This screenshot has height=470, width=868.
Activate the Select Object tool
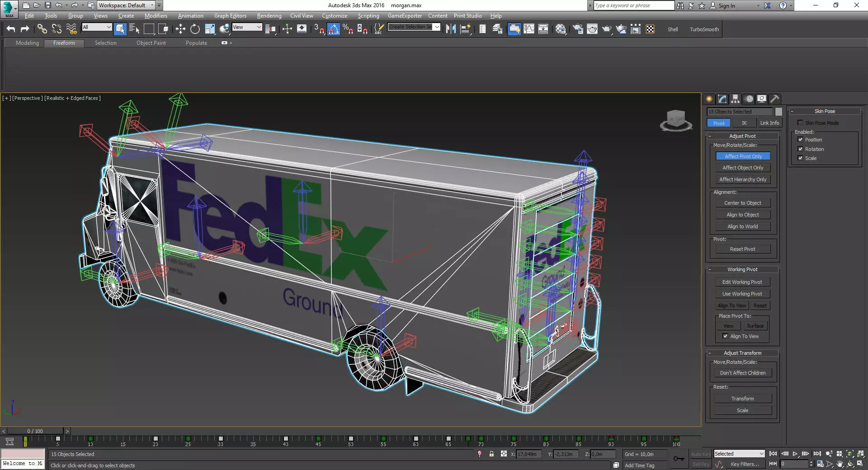pyautogui.click(x=120, y=29)
